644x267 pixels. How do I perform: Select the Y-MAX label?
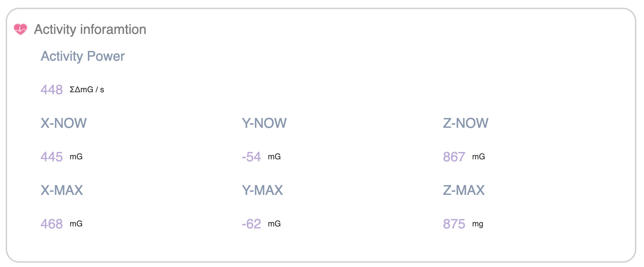(262, 191)
